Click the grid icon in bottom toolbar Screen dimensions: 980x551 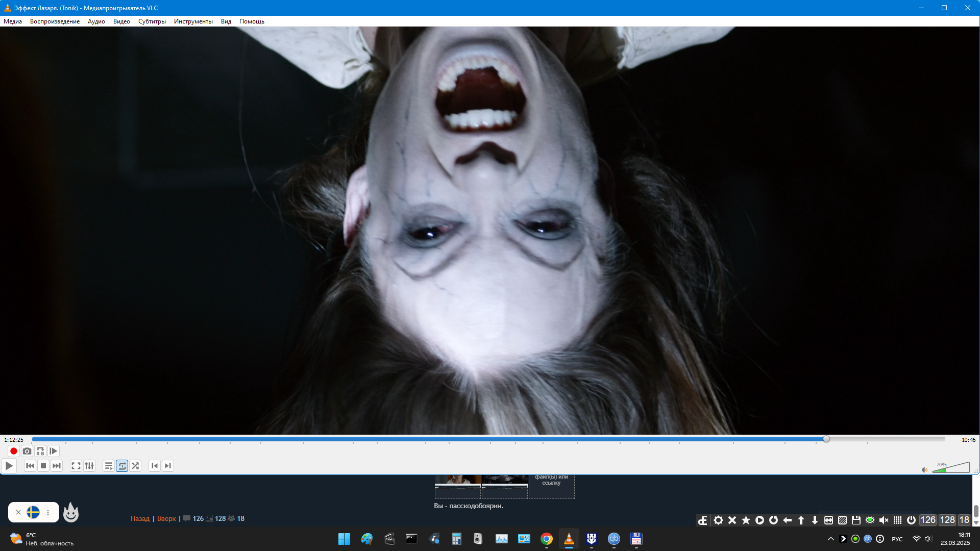coord(897,520)
